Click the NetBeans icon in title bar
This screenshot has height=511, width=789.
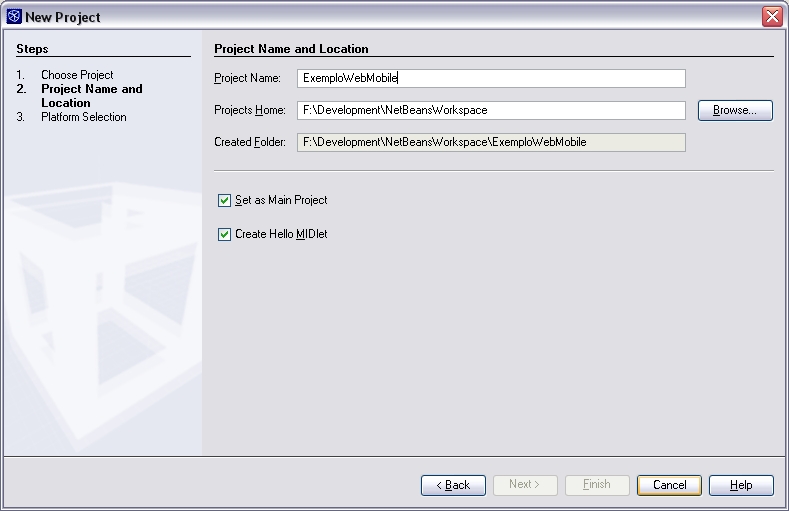(x=14, y=16)
